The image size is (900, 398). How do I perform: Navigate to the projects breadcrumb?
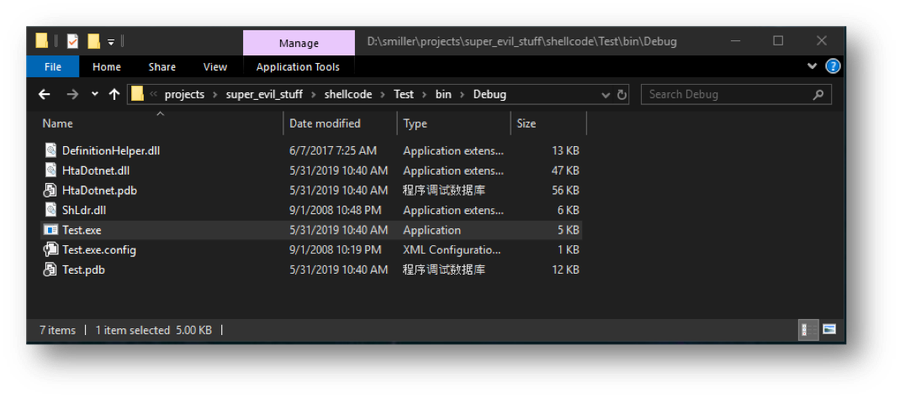click(x=184, y=95)
